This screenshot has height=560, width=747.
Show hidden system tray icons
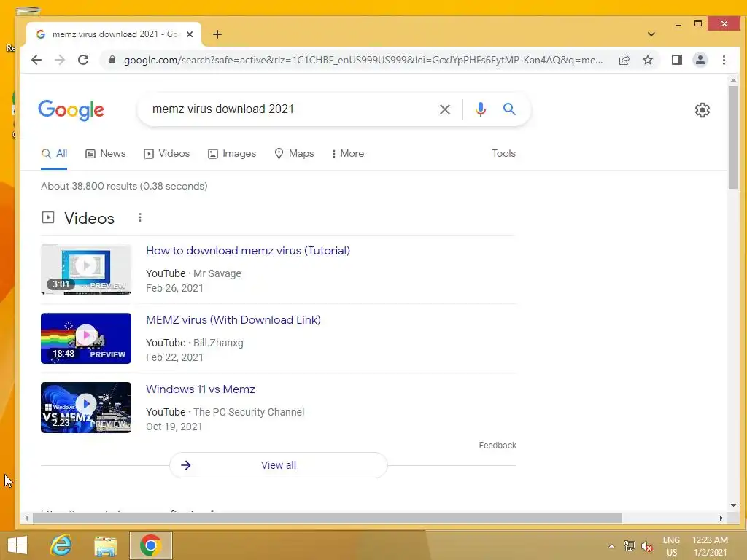pos(611,546)
